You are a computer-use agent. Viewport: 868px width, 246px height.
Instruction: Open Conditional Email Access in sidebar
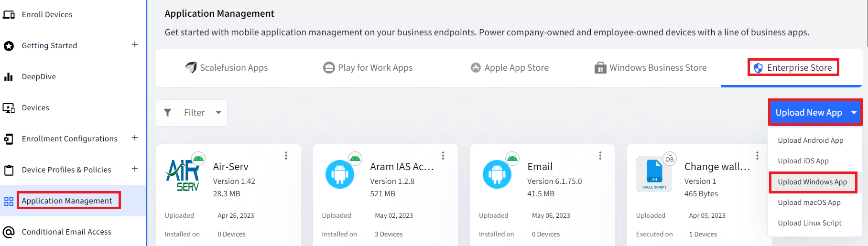(x=66, y=232)
